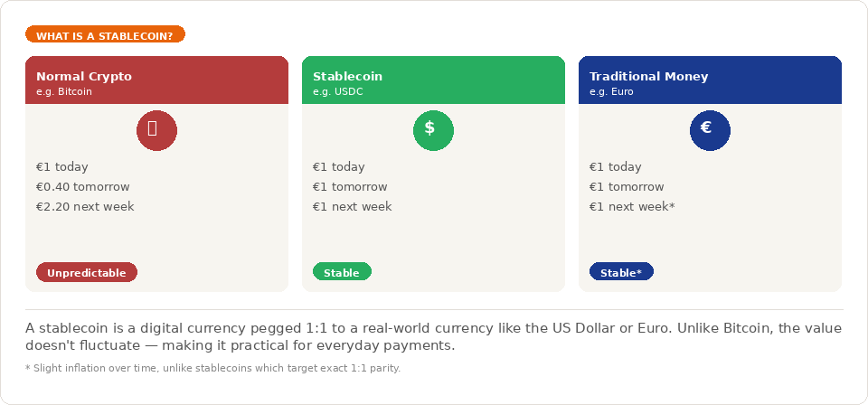Click '€2.20 next week' price line

pos(85,207)
